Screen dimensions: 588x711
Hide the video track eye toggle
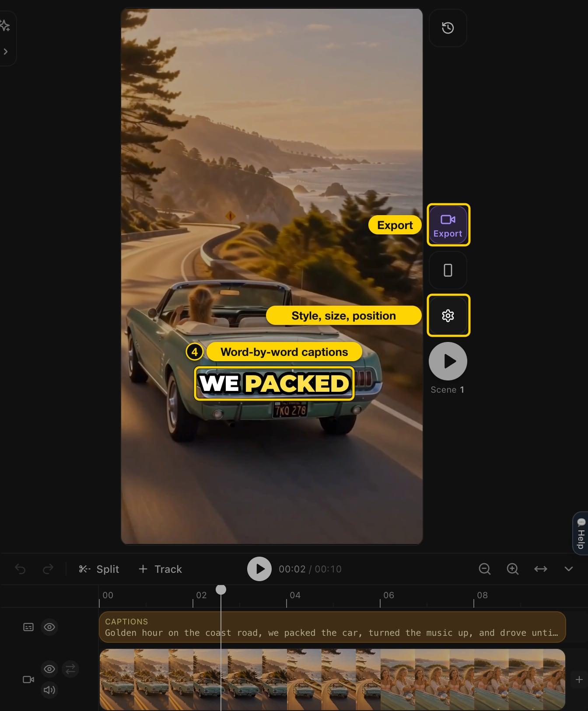[x=49, y=669]
